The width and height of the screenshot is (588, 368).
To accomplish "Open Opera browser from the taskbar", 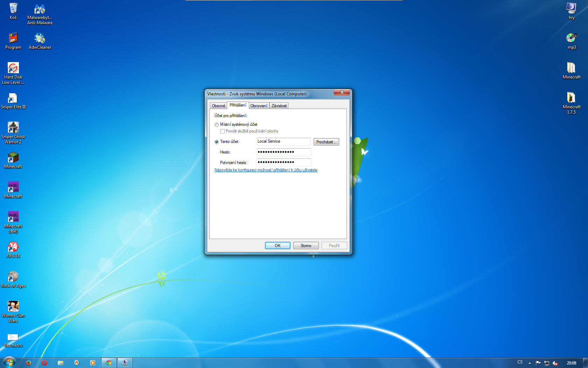I will [44, 363].
